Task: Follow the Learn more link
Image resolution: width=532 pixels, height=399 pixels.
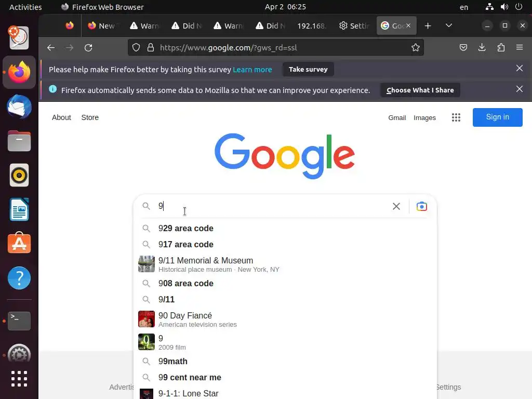Action: (252, 70)
